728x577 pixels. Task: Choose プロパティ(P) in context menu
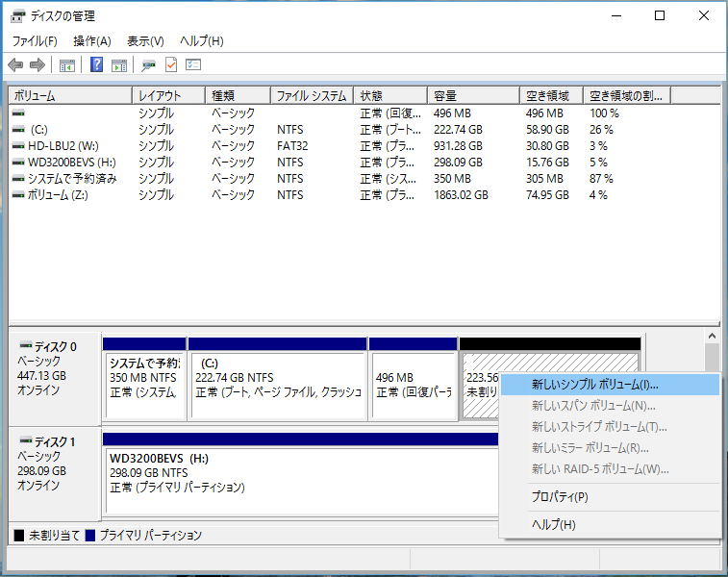pos(610,496)
